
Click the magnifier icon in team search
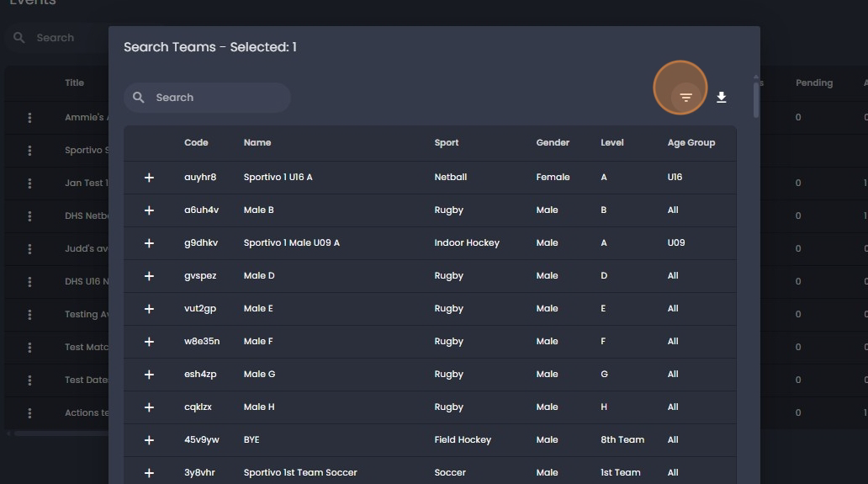coord(139,98)
